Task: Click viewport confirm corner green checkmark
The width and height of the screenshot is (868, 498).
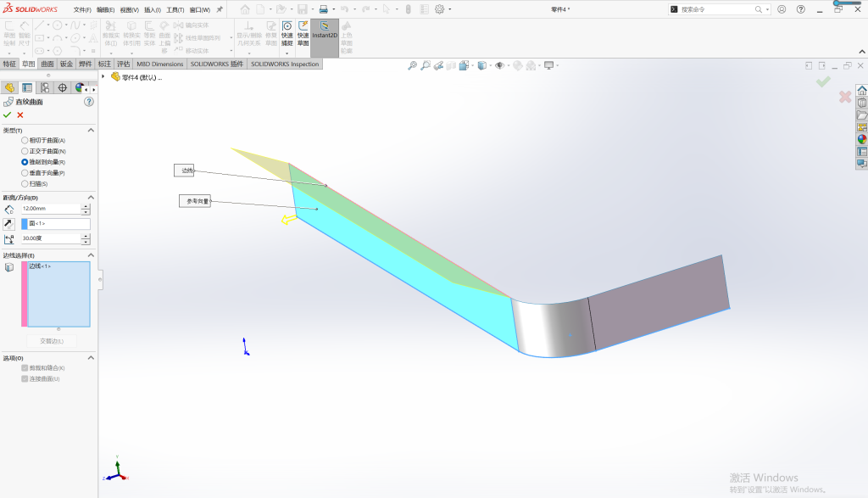Action: [x=823, y=82]
